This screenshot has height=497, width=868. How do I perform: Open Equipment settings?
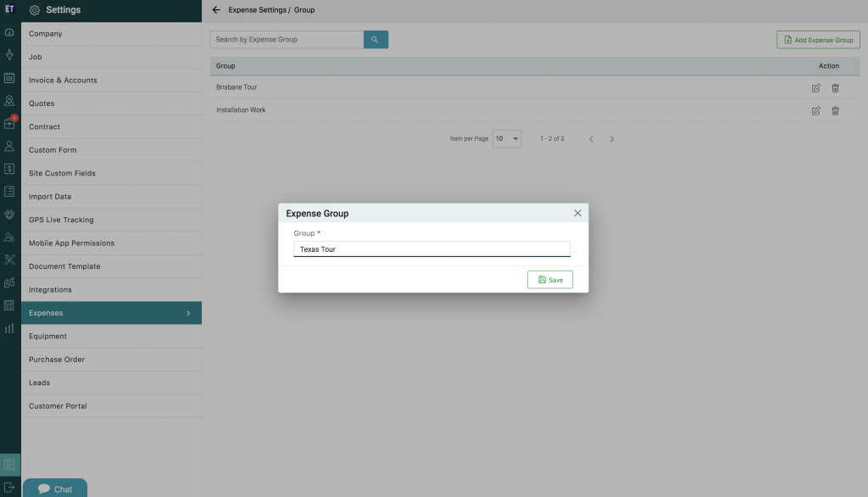click(x=111, y=337)
